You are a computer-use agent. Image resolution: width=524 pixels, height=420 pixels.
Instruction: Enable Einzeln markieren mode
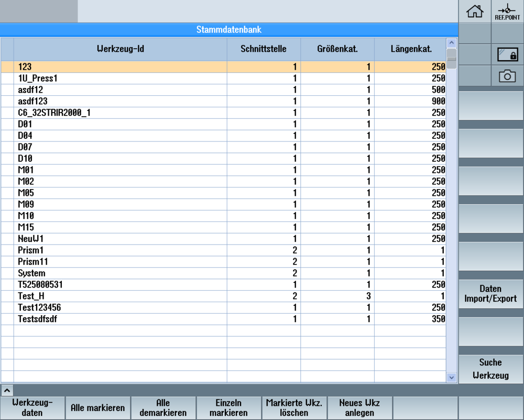pos(228,407)
